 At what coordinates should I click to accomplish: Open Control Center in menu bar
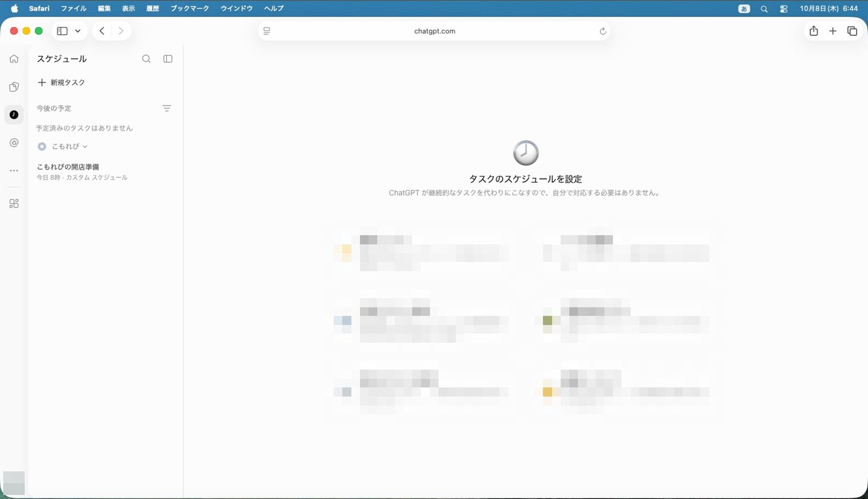pos(783,9)
